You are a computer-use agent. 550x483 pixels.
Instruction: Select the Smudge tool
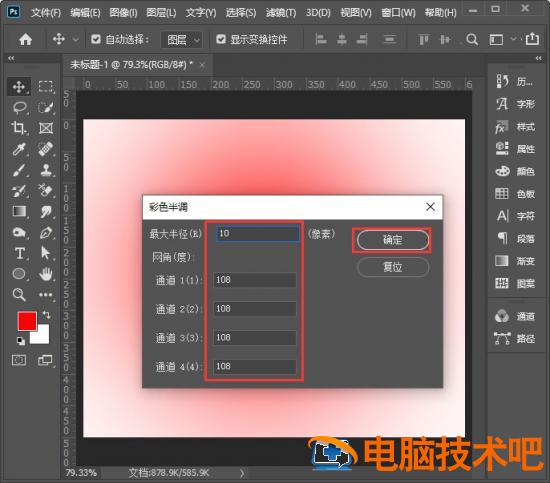coord(46,212)
